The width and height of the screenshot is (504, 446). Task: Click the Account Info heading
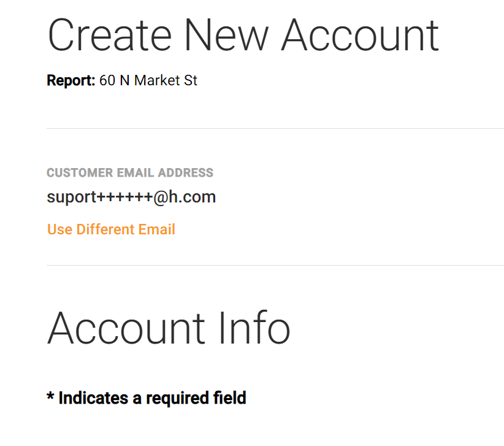tap(169, 328)
